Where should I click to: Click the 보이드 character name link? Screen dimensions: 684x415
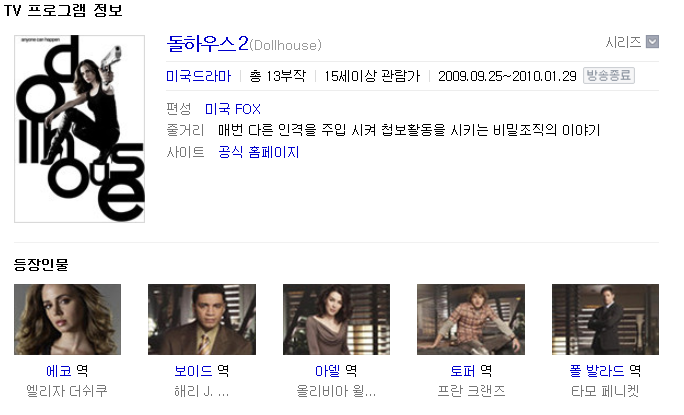(193, 371)
